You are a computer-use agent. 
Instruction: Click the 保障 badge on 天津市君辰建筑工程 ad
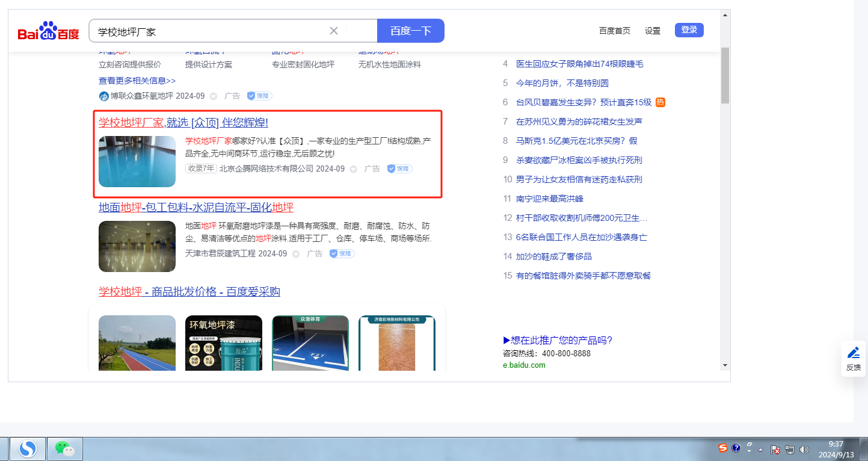coord(342,254)
